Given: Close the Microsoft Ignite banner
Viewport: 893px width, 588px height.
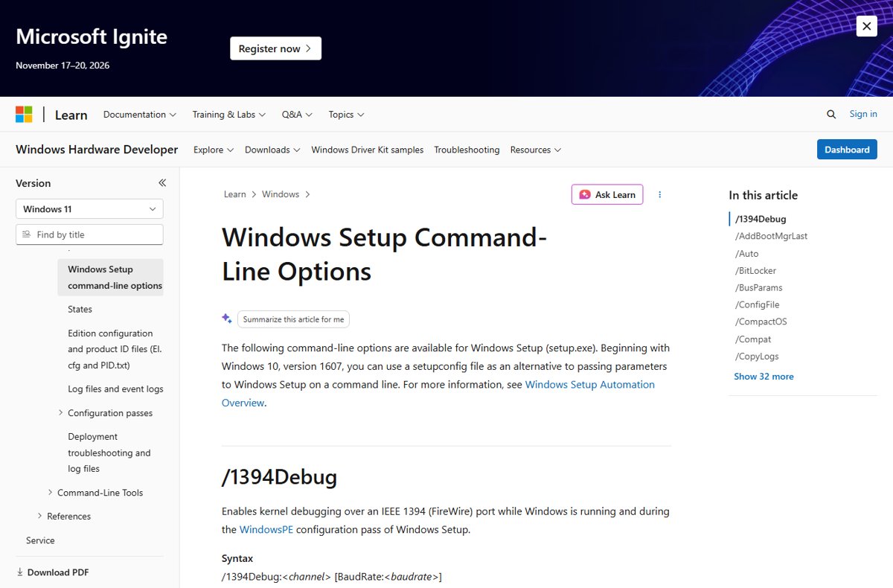Looking at the screenshot, I should pyautogui.click(x=866, y=27).
